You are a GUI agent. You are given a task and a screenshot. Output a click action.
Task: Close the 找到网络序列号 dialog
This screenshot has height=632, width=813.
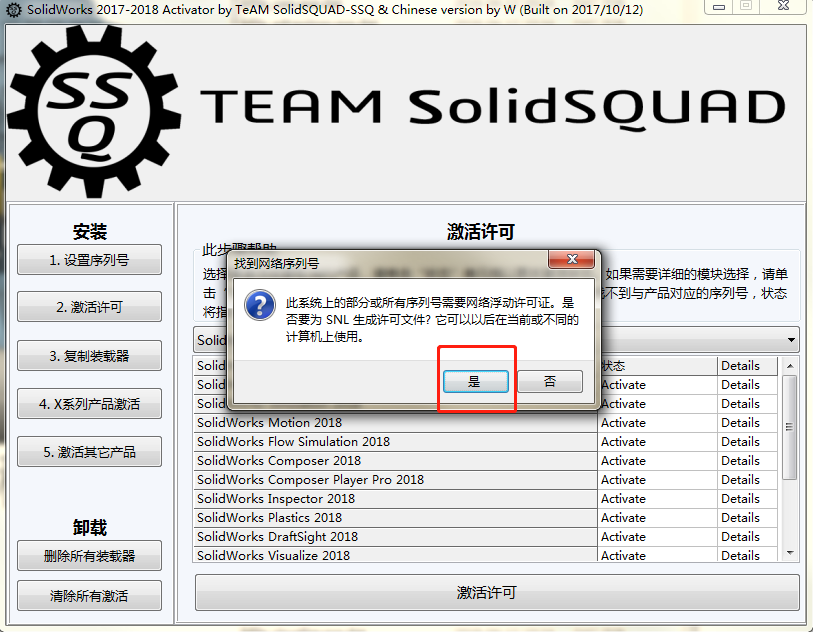tap(571, 259)
